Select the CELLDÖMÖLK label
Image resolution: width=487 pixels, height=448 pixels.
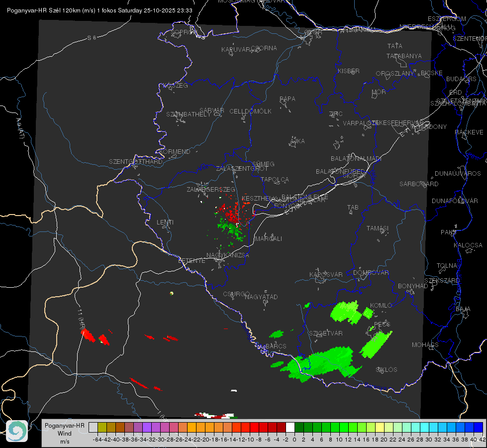point(251,112)
